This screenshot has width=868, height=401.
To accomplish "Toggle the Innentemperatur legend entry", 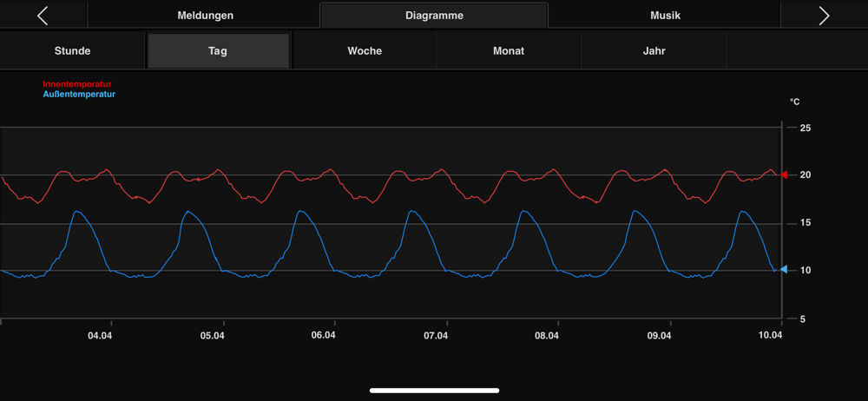I will point(77,84).
